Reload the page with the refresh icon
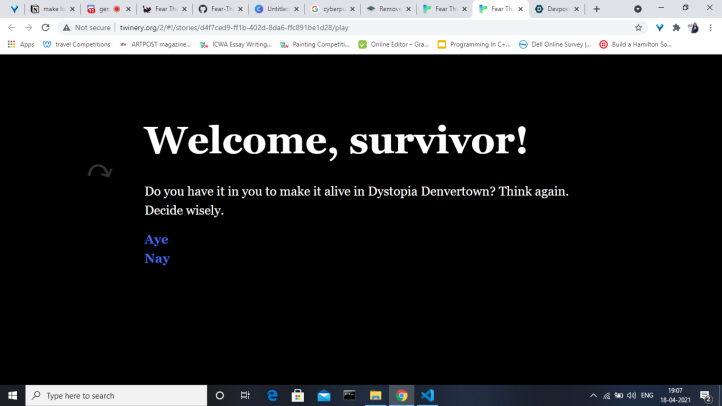 point(45,28)
